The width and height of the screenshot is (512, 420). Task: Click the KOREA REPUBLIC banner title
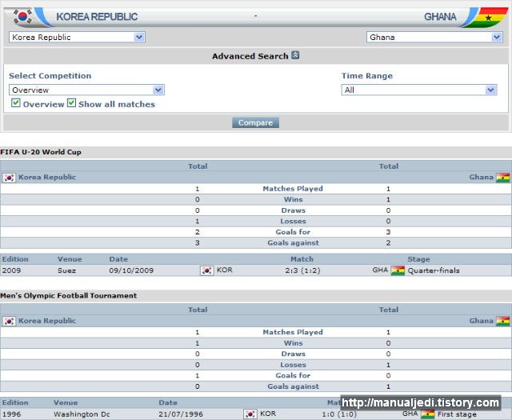point(97,17)
